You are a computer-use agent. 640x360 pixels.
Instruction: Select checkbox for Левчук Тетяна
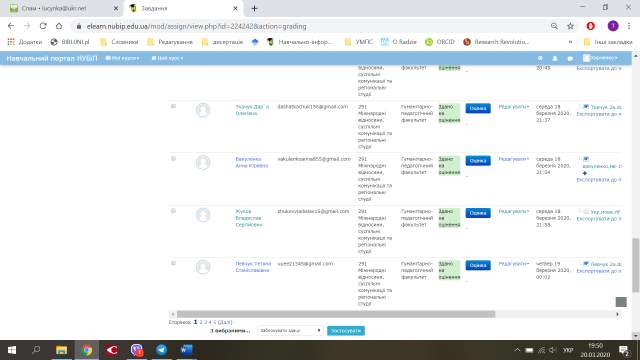(173, 263)
